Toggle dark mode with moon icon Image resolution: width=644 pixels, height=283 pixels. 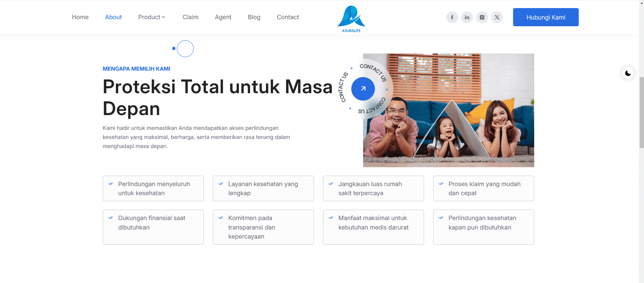click(x=628, y=73)
